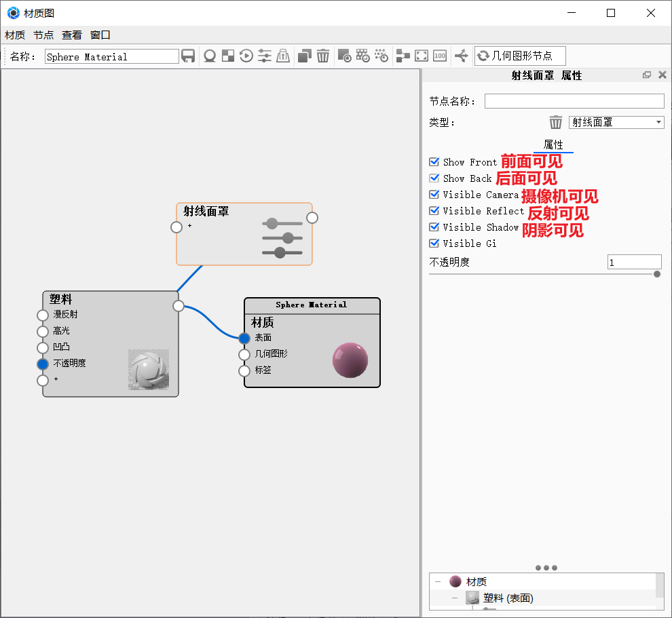Click the 几何图形 input socket
This screenshot has width=672, height=618.
244,355
